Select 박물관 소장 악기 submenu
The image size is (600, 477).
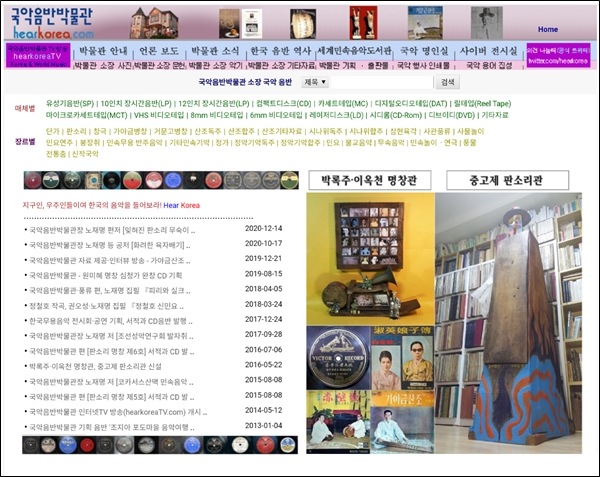216,65
